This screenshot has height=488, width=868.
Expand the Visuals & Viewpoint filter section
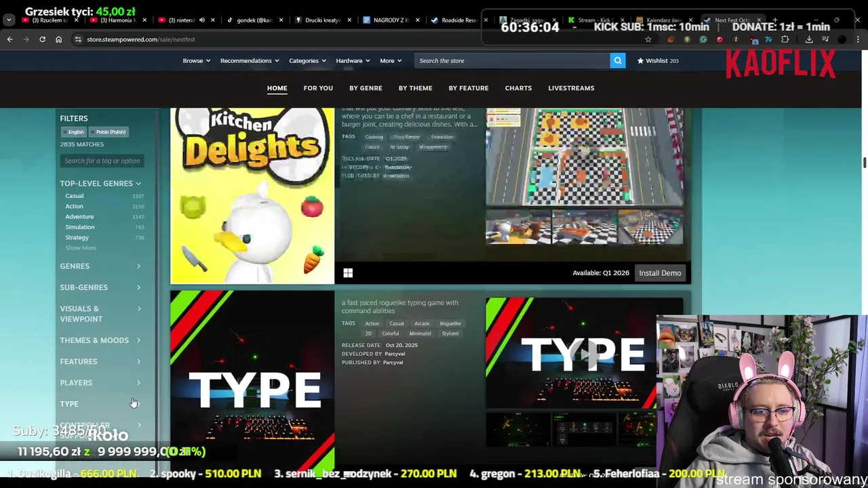(100, 314)
